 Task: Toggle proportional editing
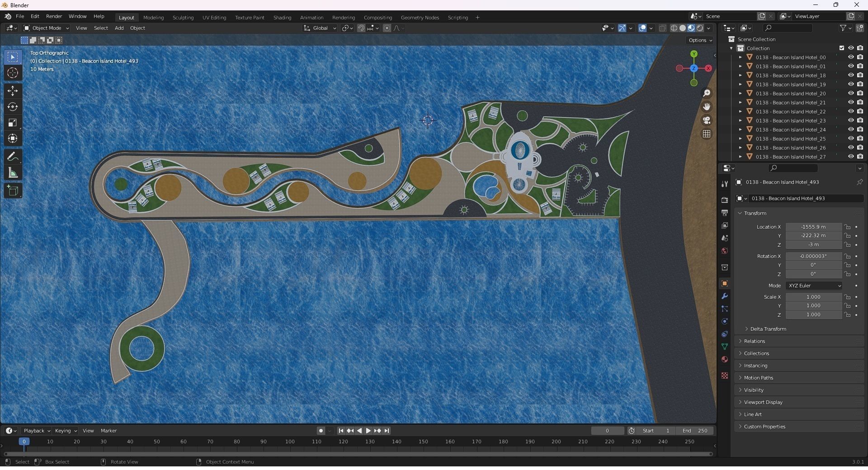pyautogui.click(x=387, y=28)
